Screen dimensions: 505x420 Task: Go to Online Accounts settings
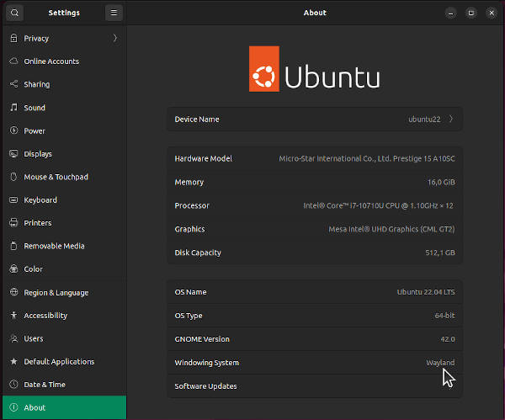pyautogui.click(x=65, y=61)
